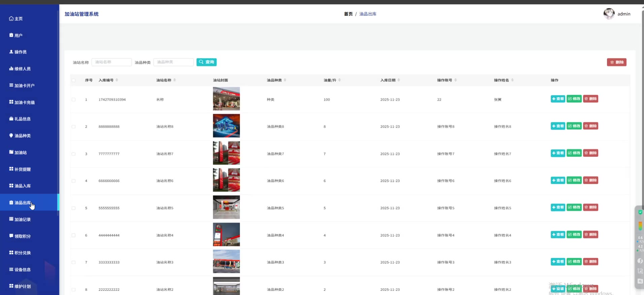The height and width of the screenshot is (295, 644).
Task: Select the checkbox for row 2222222222
Action: 73,290
